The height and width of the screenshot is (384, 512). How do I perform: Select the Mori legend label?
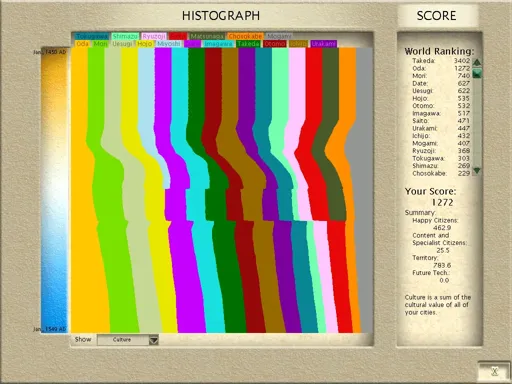pyautogui.click(x=100, y=44)
